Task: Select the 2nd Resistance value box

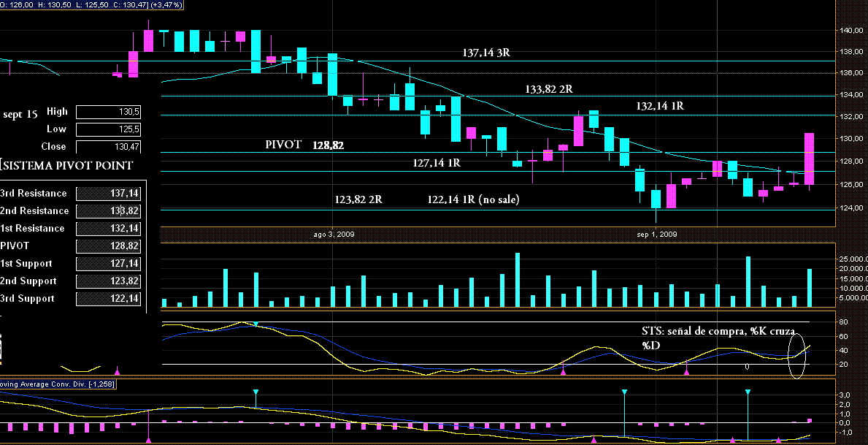Action: 108,210
